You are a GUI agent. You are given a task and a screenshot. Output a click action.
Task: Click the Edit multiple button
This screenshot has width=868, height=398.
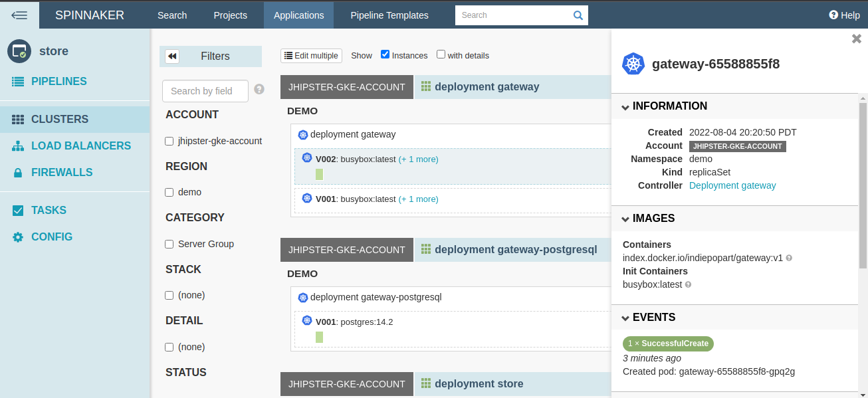[311, 56]
